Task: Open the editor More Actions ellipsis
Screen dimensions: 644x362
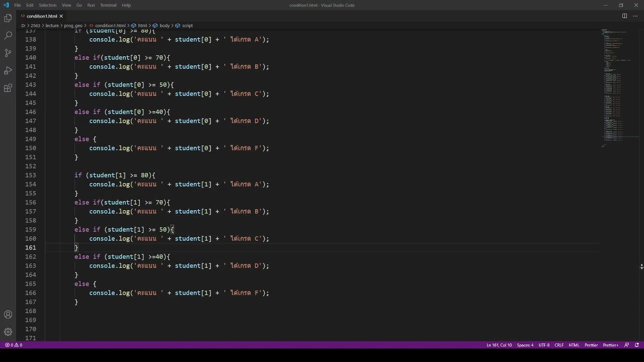Action: (x=636, y=16)
